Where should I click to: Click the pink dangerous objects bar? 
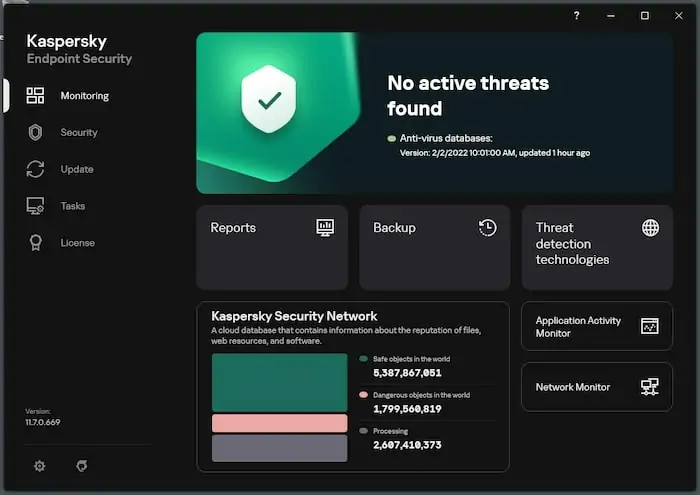(279, 423)
